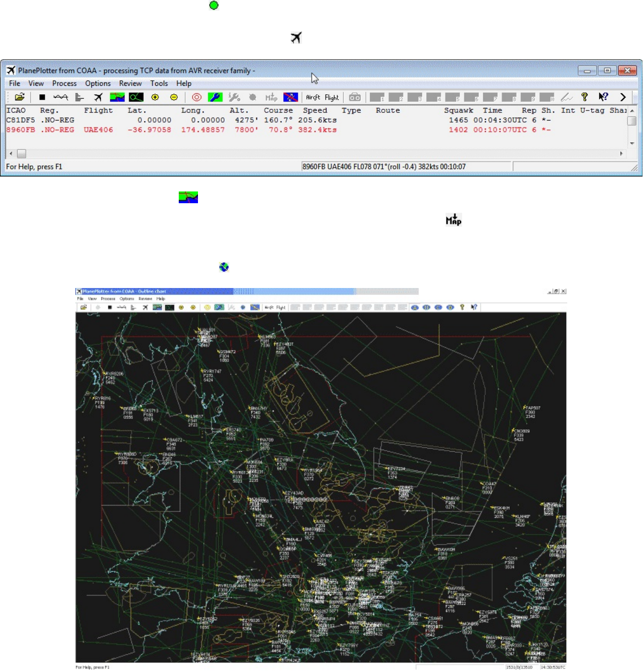Image resolution: width=643 pixels, height=672 pixels.
Task: Switch to the colored chart view icon
Action: click(117, 97)
